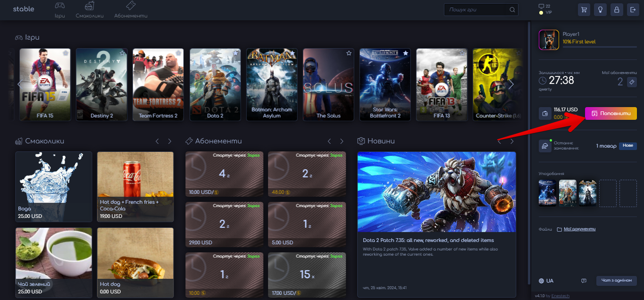
Task: Click the stable logo
Action: [24, 9]
